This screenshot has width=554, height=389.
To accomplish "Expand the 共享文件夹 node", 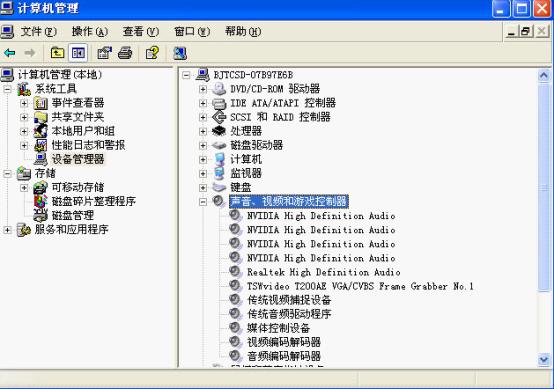I will pos(24,117).
